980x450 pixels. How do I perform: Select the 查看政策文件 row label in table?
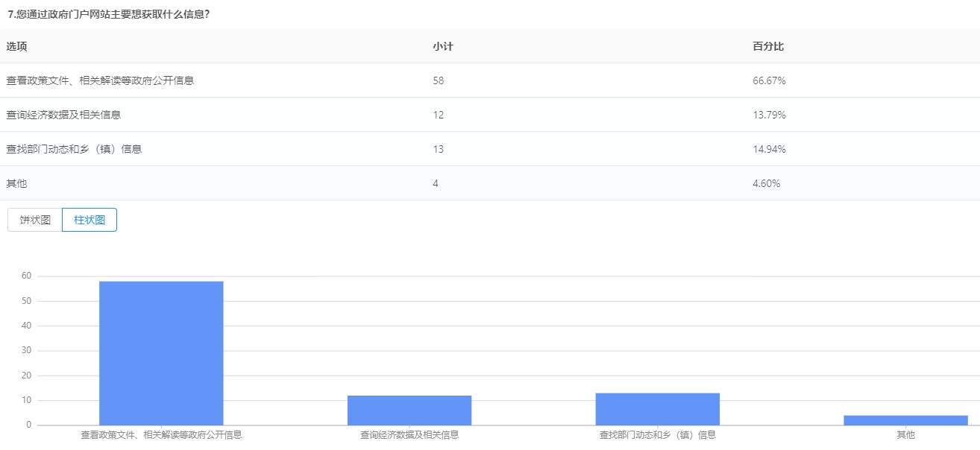(100, 80)
